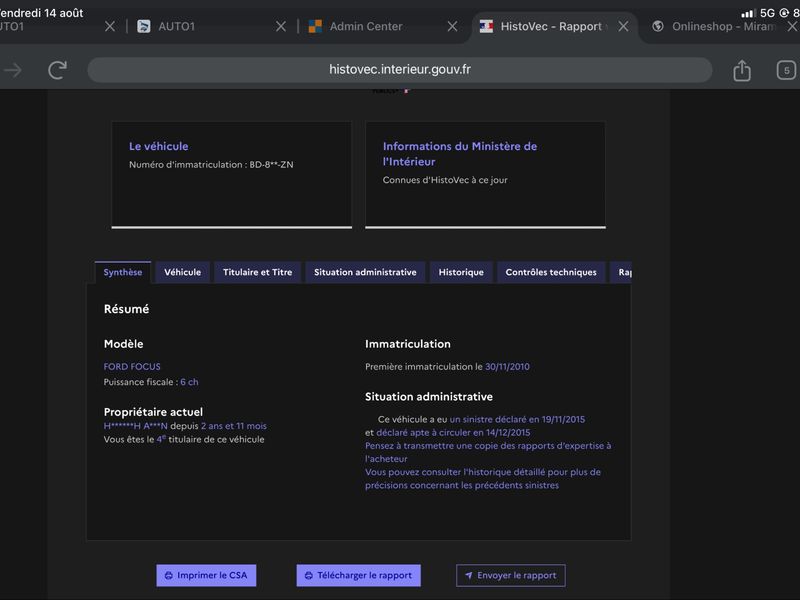Reload the HistoVec page
800x600 pixels.
tap(57, 70)
